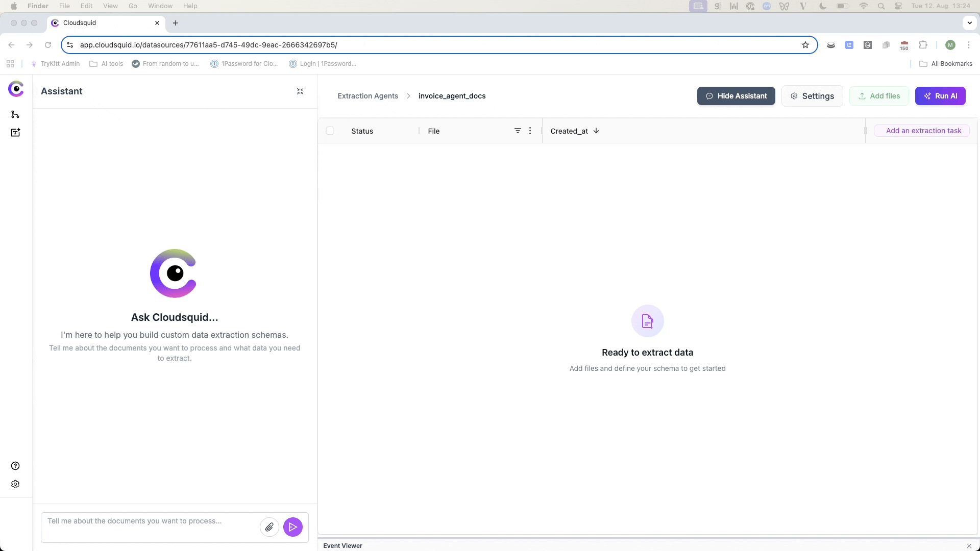Viewport: 980px width, 551px height.
Task: Click Hide Assistant button
Action: click(x=736, y=96)
